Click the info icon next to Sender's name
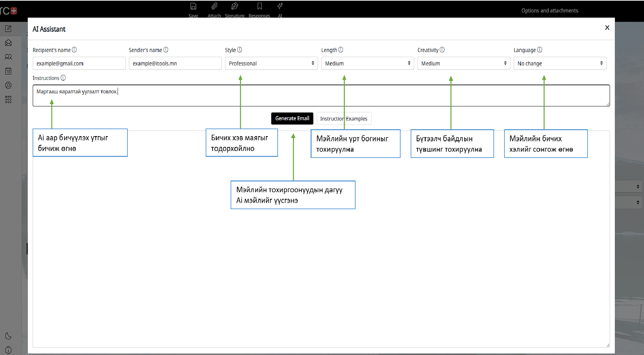 166,50
